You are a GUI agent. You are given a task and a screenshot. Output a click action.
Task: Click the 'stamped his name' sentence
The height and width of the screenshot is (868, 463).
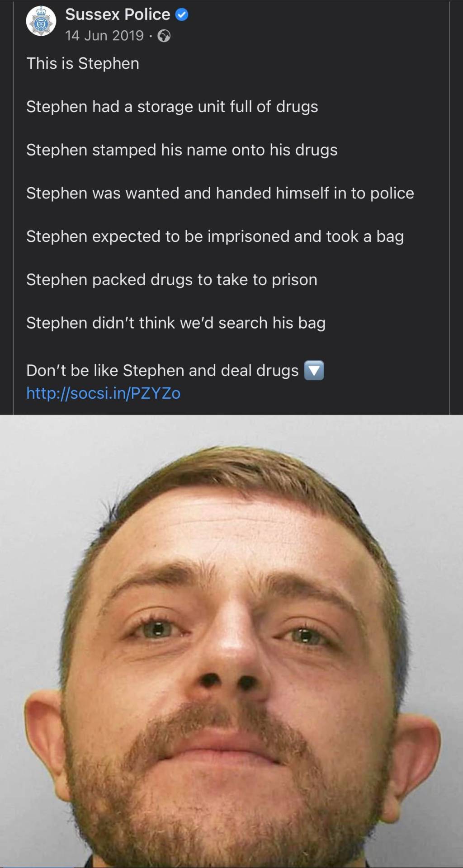pos(182,150)
